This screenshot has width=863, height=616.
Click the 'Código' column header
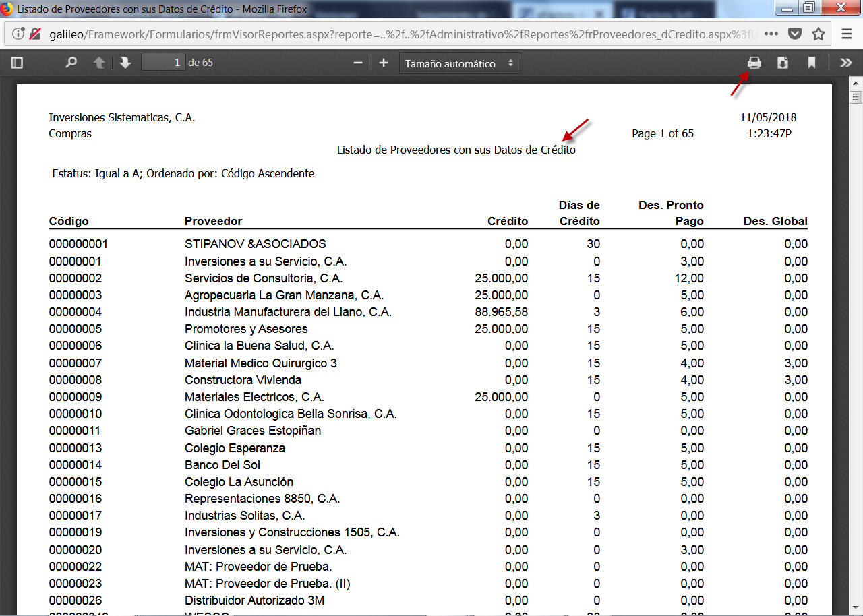(69, 221)
